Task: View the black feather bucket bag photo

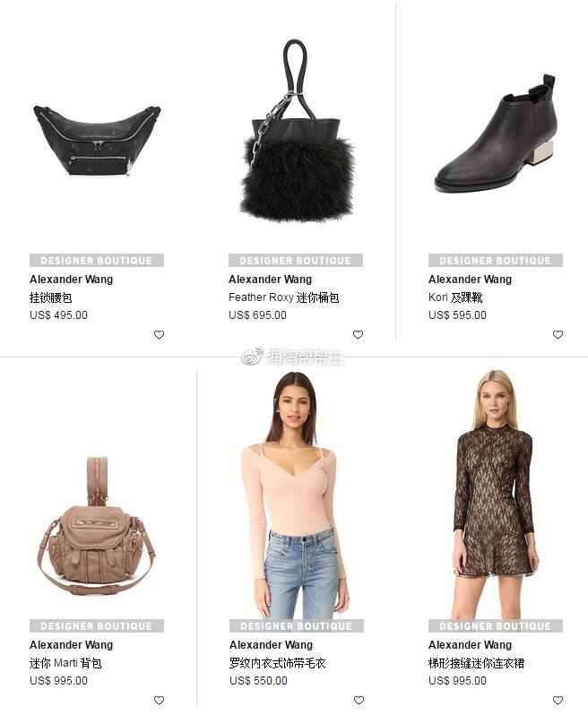Action: 296,131
